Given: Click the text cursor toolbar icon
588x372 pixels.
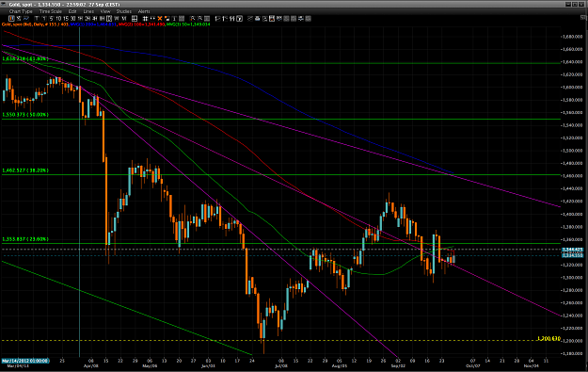Looking at the screenshot, I should [x=174, y=19].
